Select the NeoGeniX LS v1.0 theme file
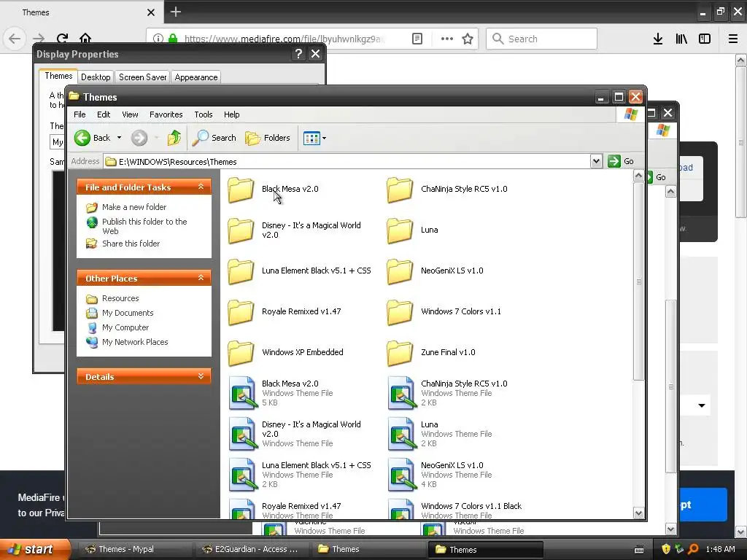The image size is (747, 560). pos(440,475)
